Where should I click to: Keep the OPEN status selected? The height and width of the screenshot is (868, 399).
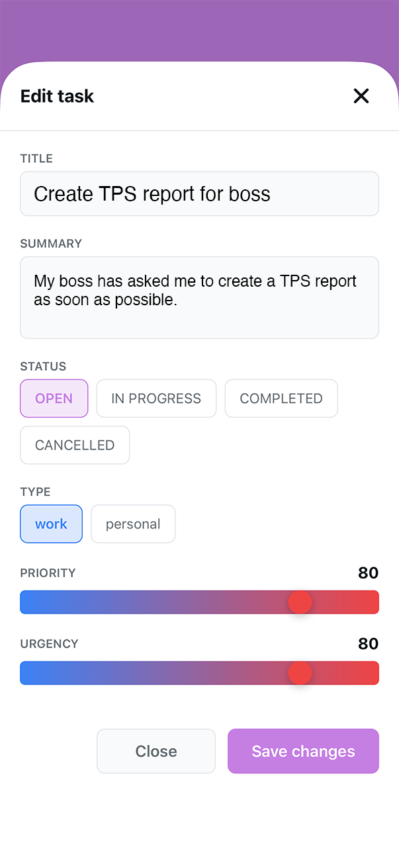point(54,398)
